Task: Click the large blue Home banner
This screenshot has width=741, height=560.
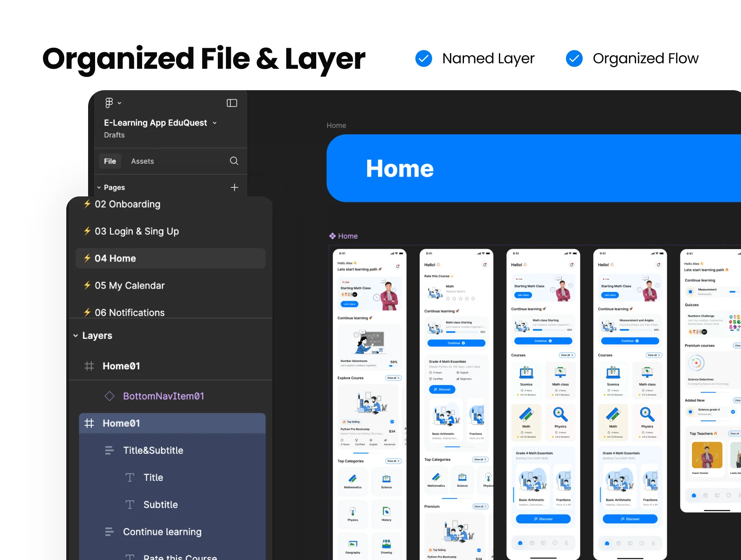Action: tap(534, 168)
